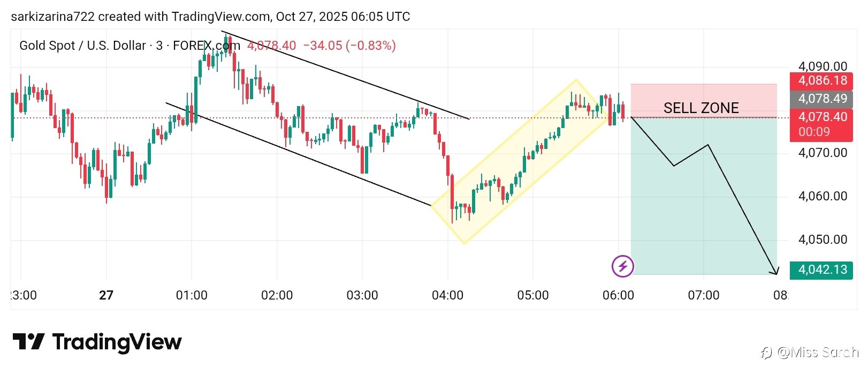Click the 4,060.00 price axis label
The width and height of the screenshot is (868, 374).
tap(823, 196)
